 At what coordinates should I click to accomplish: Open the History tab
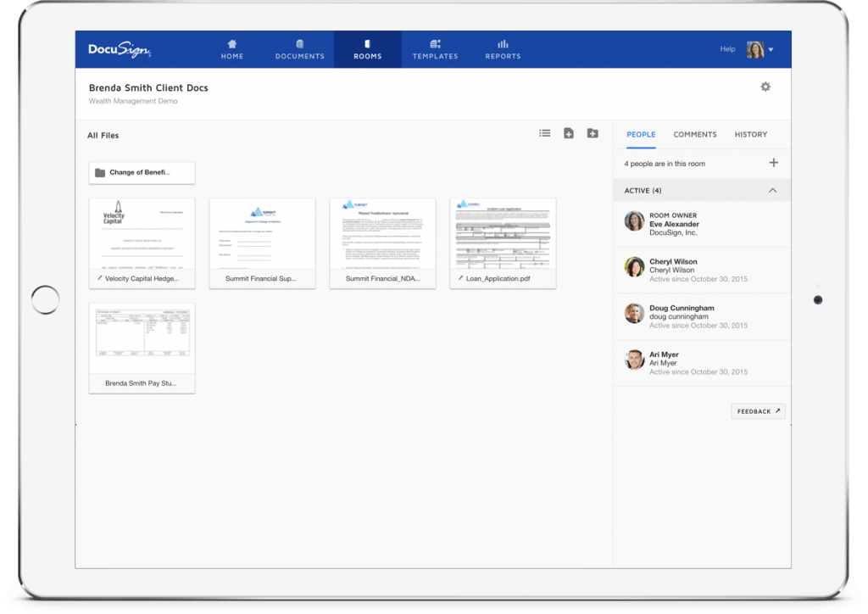point(750,134)
